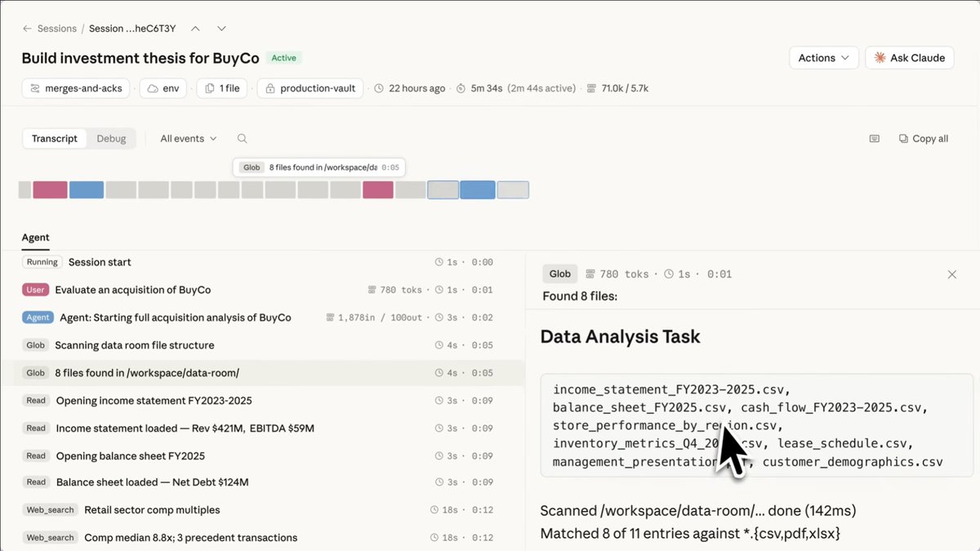Click Copy all
Screen dimensions: 980x551
coord(924,139)
